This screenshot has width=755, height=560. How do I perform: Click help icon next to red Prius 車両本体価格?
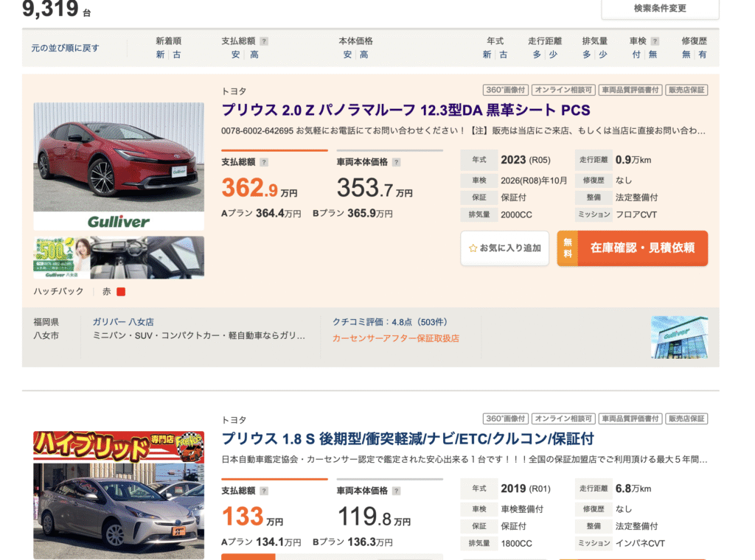click(x=396, y=162)
